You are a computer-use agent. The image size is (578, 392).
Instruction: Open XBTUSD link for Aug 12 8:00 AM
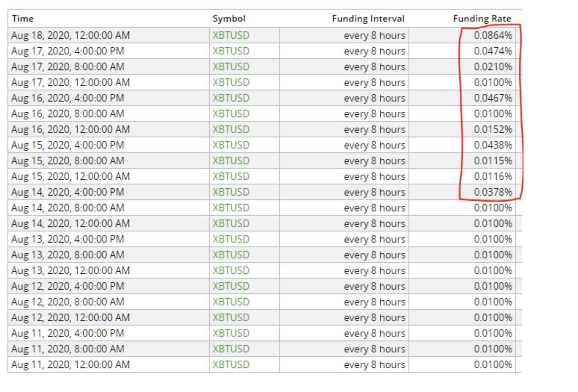[231, 302]
